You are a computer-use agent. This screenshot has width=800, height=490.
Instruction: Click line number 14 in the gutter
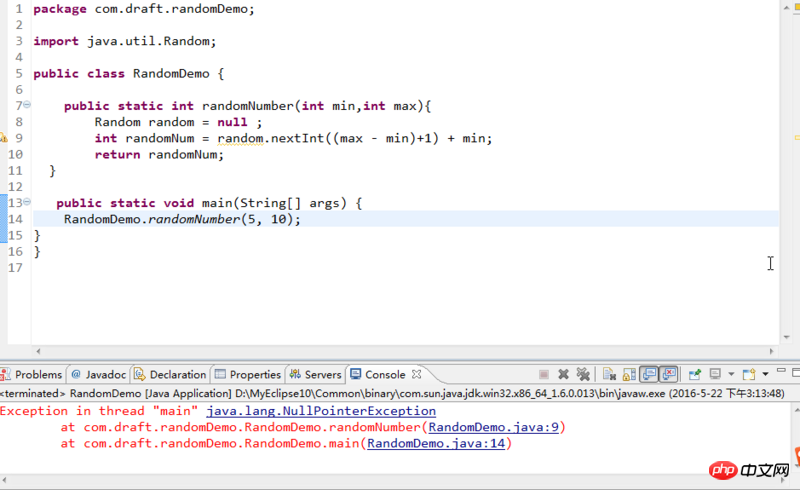(x=15, y=219)
